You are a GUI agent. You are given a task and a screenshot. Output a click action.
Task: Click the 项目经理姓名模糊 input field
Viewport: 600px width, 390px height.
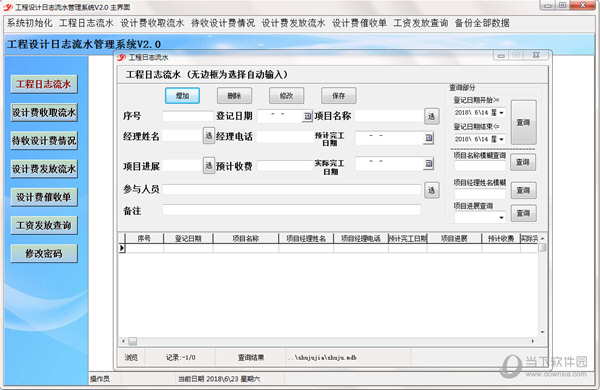(480, 193)
